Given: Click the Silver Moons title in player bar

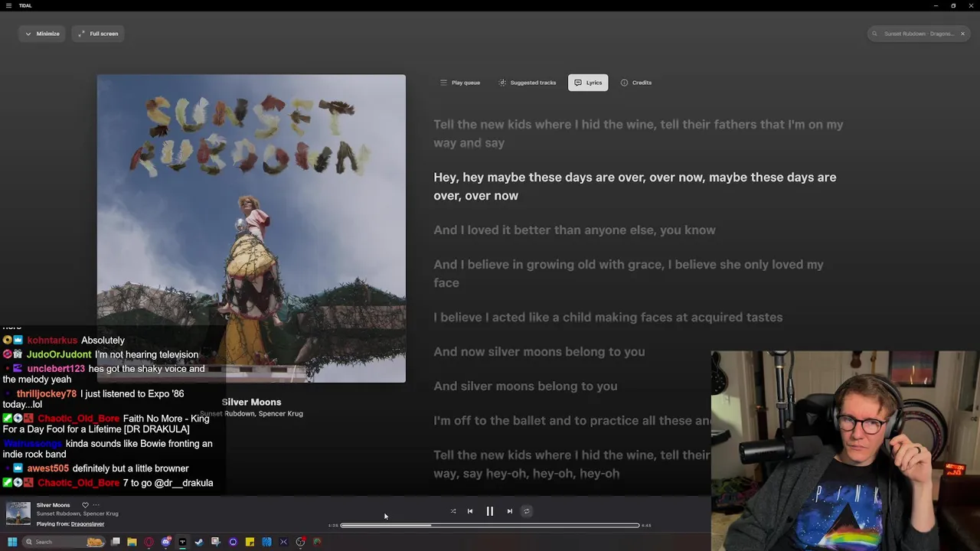Looking at the screenshot, I should tap(53, 505).
